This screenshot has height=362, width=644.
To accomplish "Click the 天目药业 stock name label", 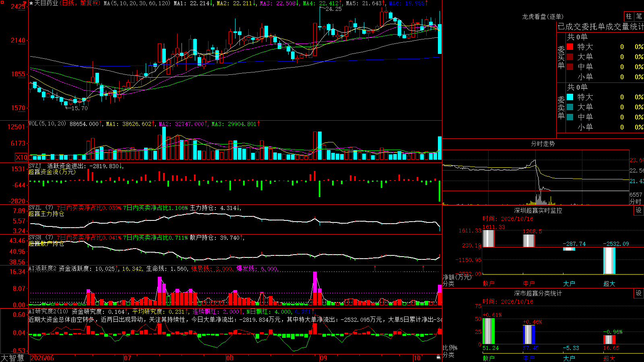I will (x=46, y=3).
